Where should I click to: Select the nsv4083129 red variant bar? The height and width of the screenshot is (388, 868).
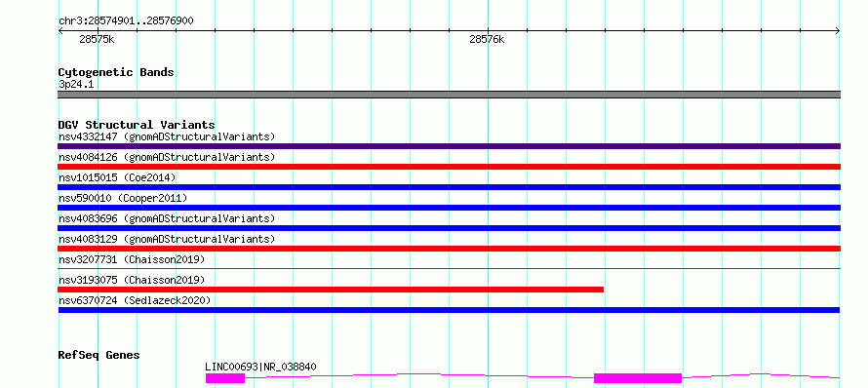449,249
